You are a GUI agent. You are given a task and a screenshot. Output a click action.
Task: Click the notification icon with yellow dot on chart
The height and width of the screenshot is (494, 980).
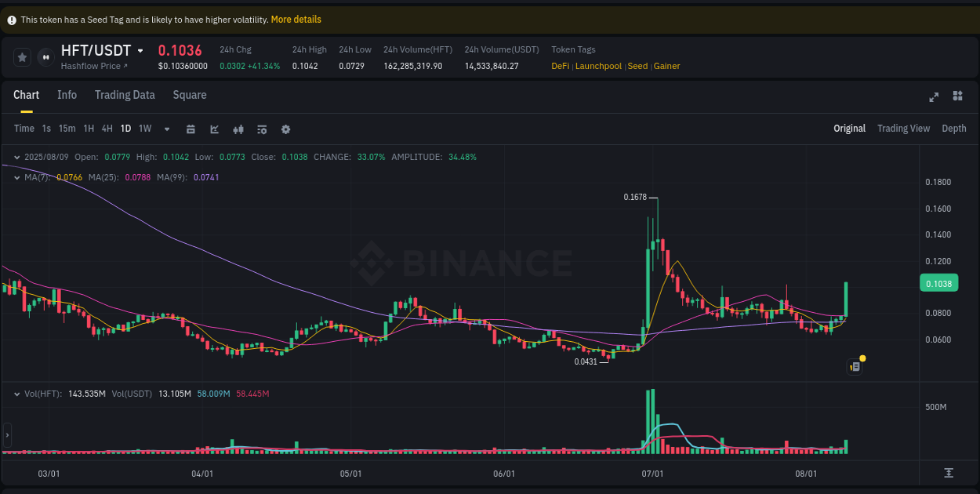(x=854, y=366)
